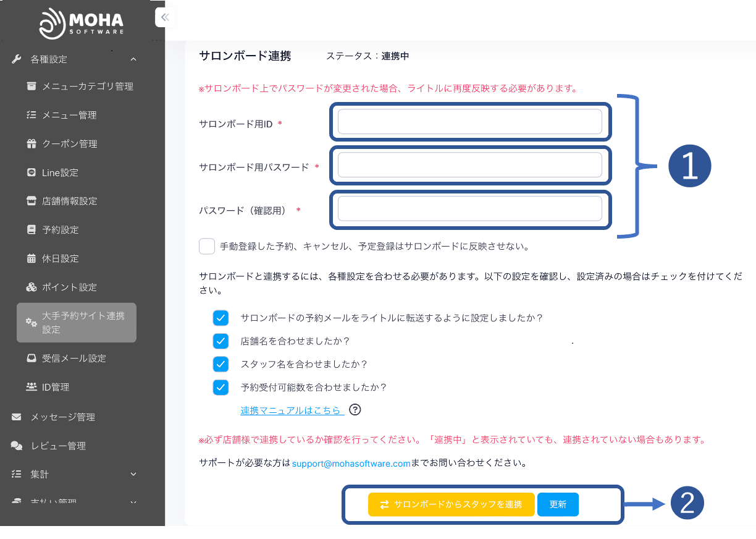Screen dimensions: 756x539
Task: Open the 連携マニュアルはこちら link
Action: 291,410
